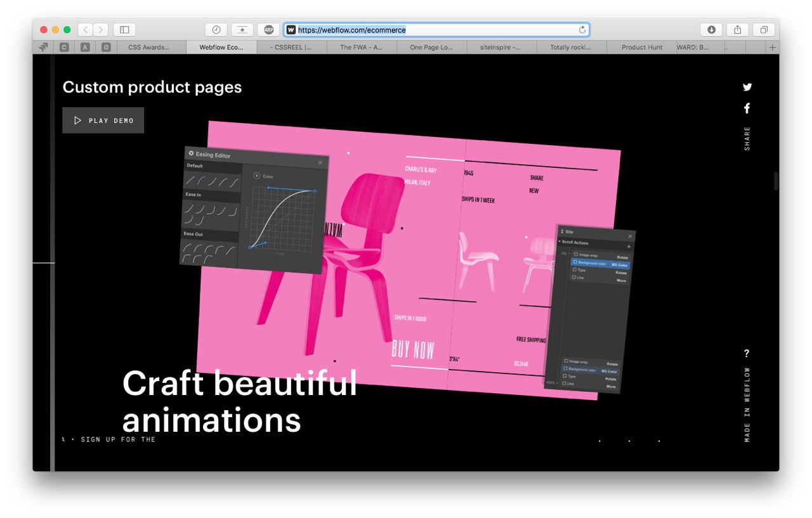Switch to the CSSREEL tab
Screen dimensions: 812x518
pos(292,47)
